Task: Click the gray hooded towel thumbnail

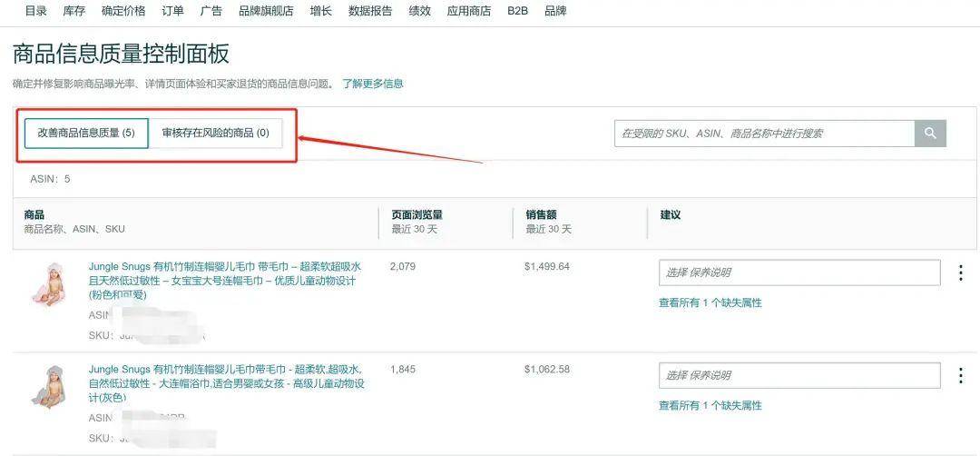Action: pyautogui.click(x=47, y=386)
